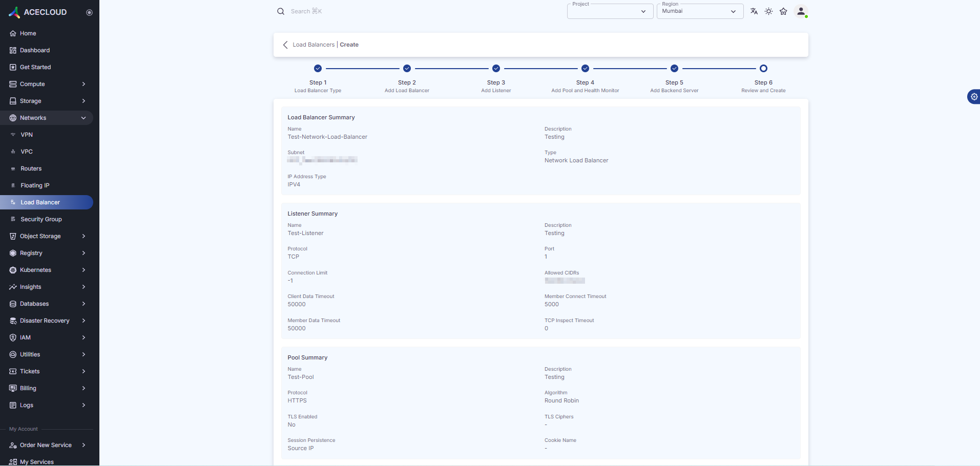980x466 pixels.
Task: Open the Home sidebar item
Action: click(x=28, y=33)
